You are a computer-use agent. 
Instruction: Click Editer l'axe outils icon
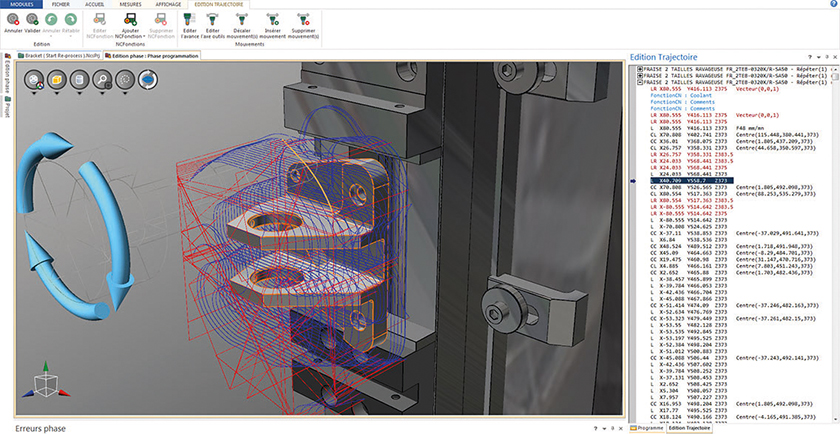[x=213, y=18]
